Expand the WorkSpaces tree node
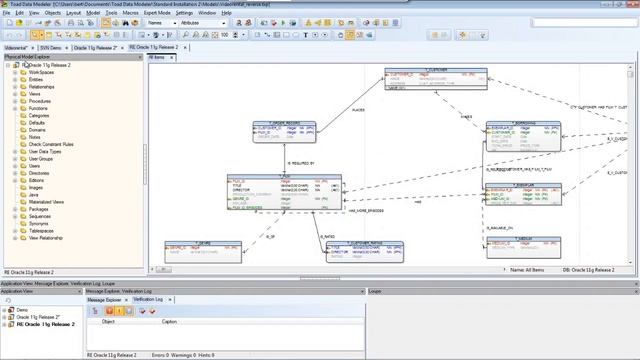This screenshot has height=360, width=640. pyautogui.click(x=15, y=72)
